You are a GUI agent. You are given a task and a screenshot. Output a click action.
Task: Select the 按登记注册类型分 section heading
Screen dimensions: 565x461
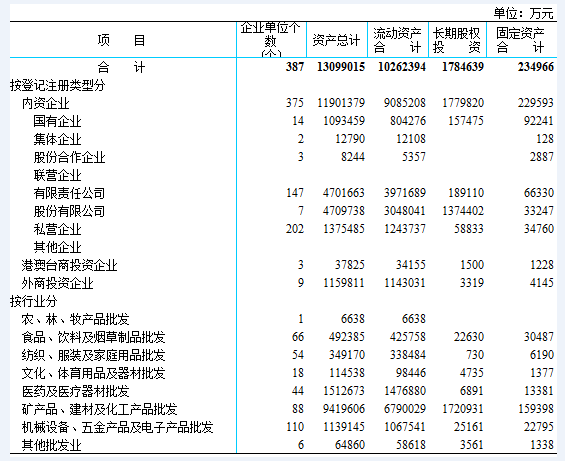point(58,85)
